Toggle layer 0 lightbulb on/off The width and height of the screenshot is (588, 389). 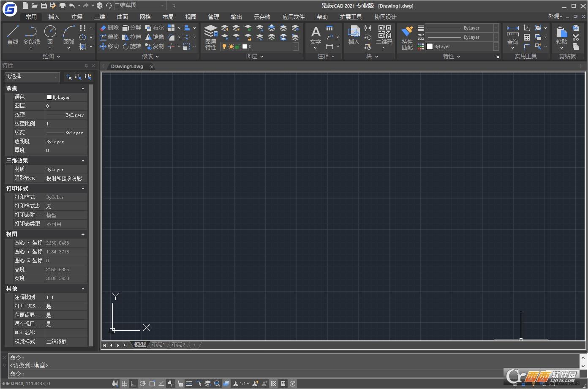tap(224, 46)
